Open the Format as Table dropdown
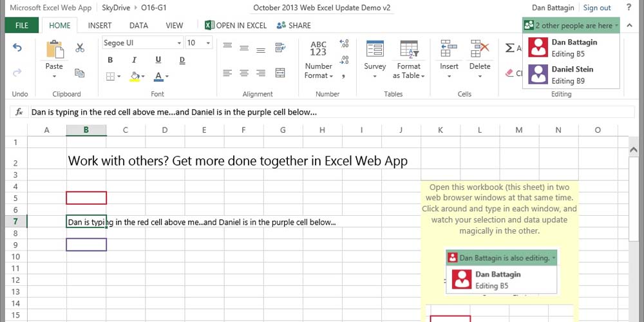 [409, 71]
